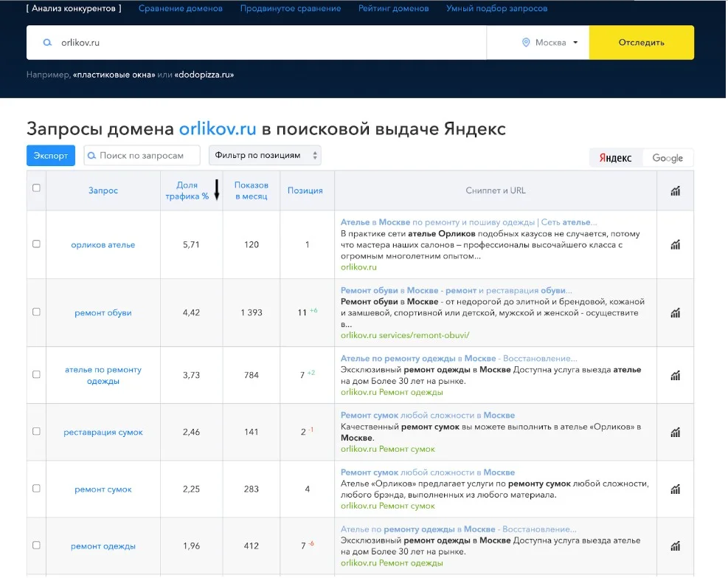
Task: Open query link реставрация сумок
Action: 103,433
